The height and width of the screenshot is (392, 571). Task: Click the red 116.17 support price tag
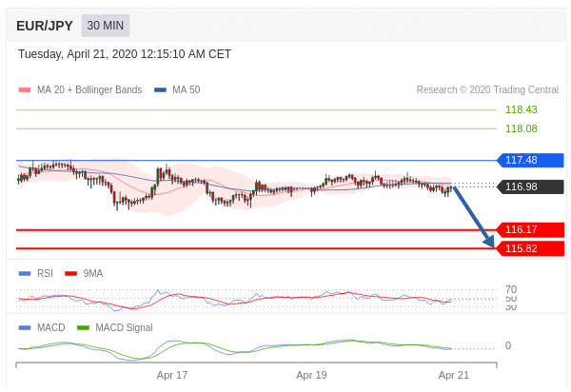[531, 229]
